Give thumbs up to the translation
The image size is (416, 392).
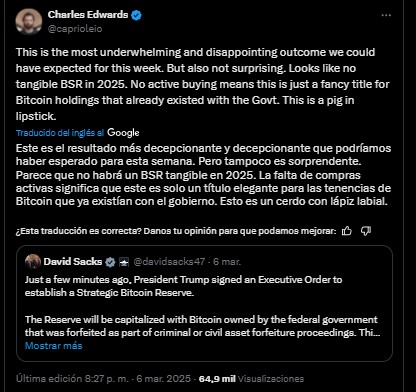pos(347,231)
